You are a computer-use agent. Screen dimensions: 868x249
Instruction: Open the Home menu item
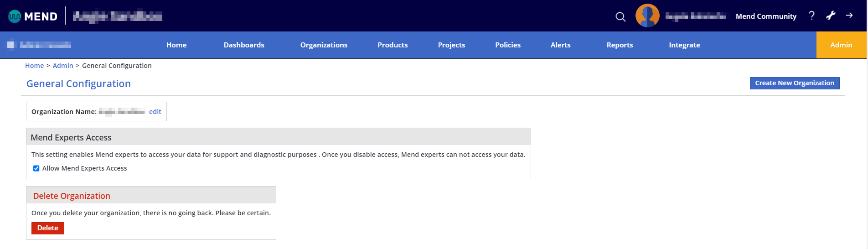click(176, 45)
